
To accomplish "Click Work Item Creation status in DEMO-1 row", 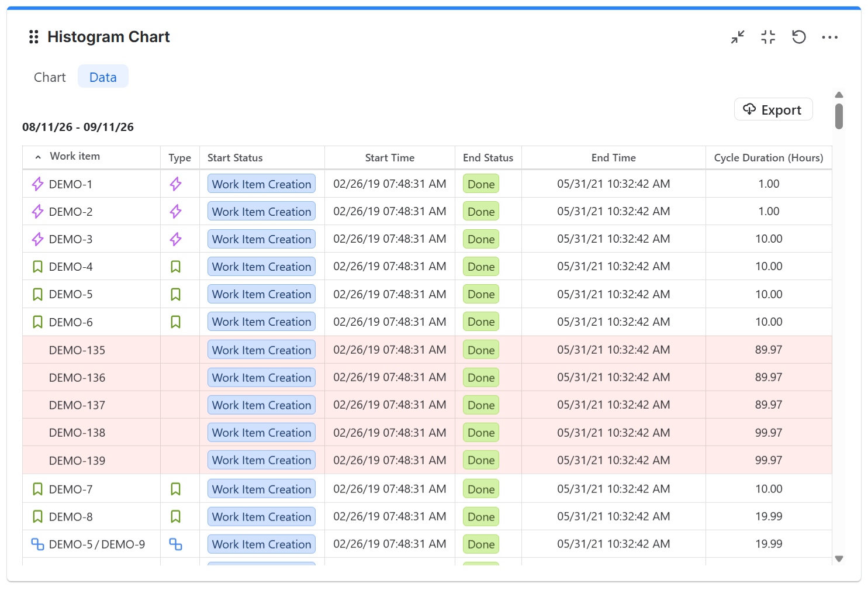I will 261,184.
